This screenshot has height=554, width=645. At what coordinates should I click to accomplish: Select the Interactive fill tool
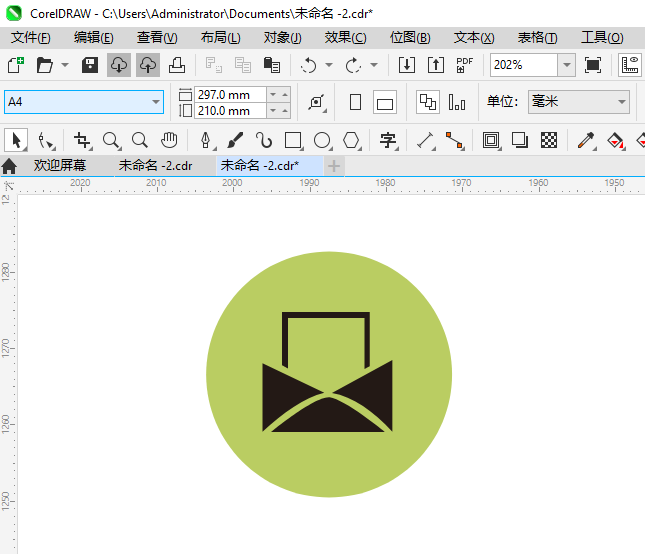coord(615,141)
